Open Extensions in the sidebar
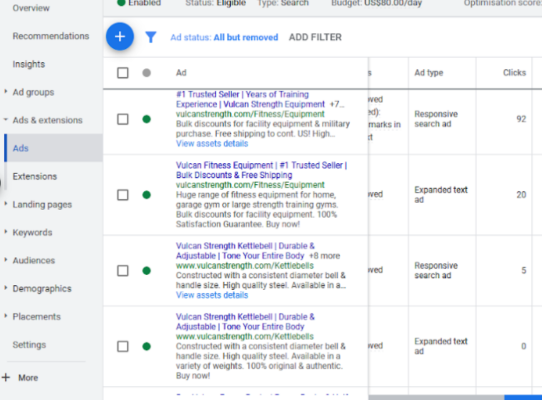 (35, 176)
